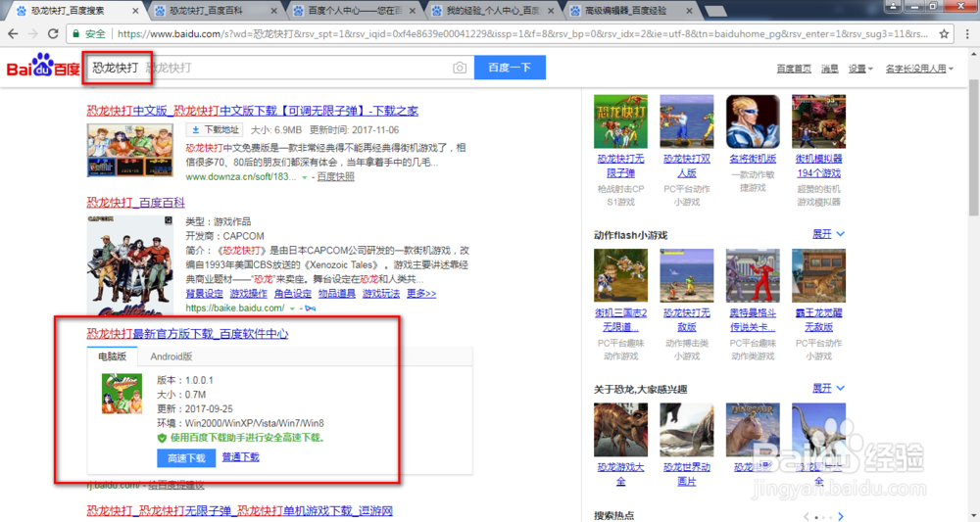Click the 高速下载 button
This screenshot has height=522, width=980.
[x=186, y=457]
